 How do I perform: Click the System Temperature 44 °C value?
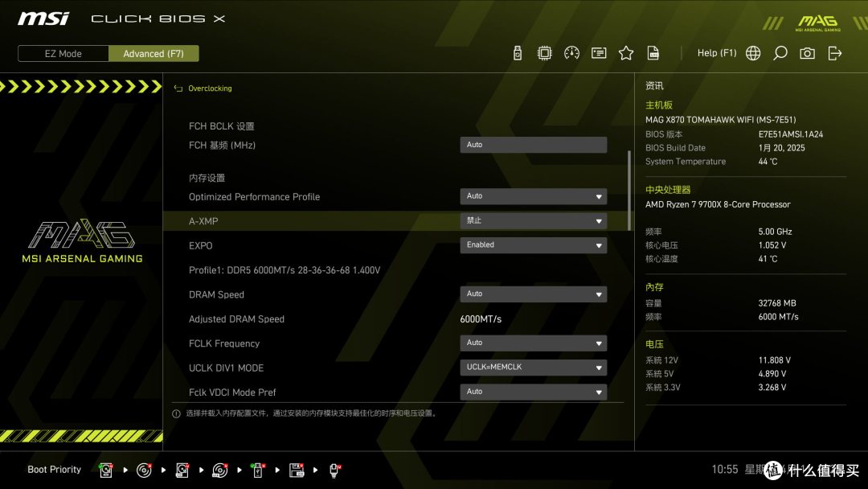pyautogui.click(x=768, y=161)
